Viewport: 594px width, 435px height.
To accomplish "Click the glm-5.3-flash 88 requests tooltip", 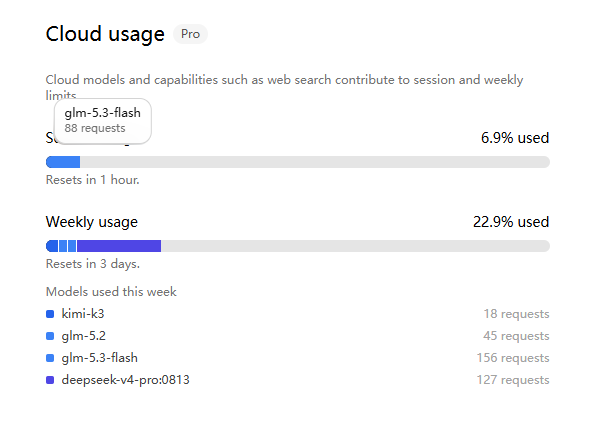I will pos(103,121).
